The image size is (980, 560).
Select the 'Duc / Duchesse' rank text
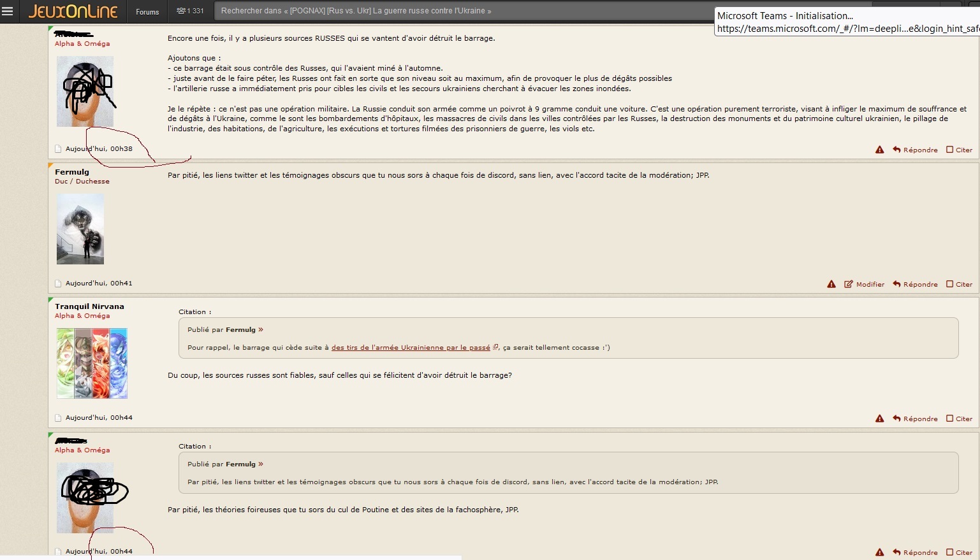click(82, 182)
